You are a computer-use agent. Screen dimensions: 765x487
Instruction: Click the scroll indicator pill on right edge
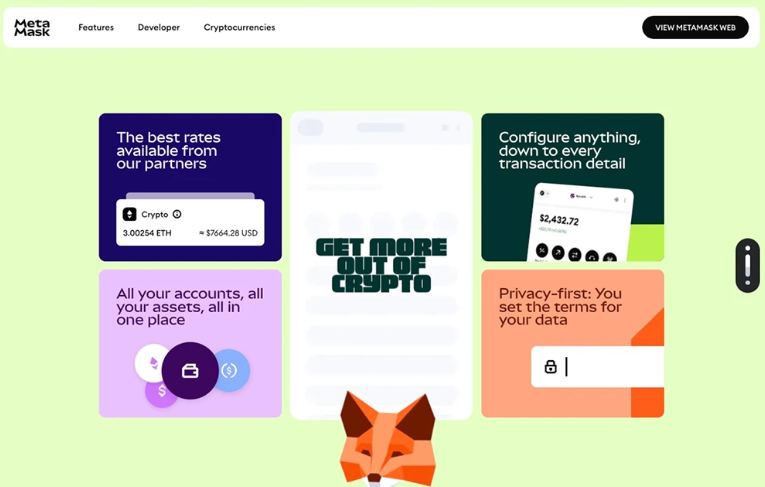747,265
